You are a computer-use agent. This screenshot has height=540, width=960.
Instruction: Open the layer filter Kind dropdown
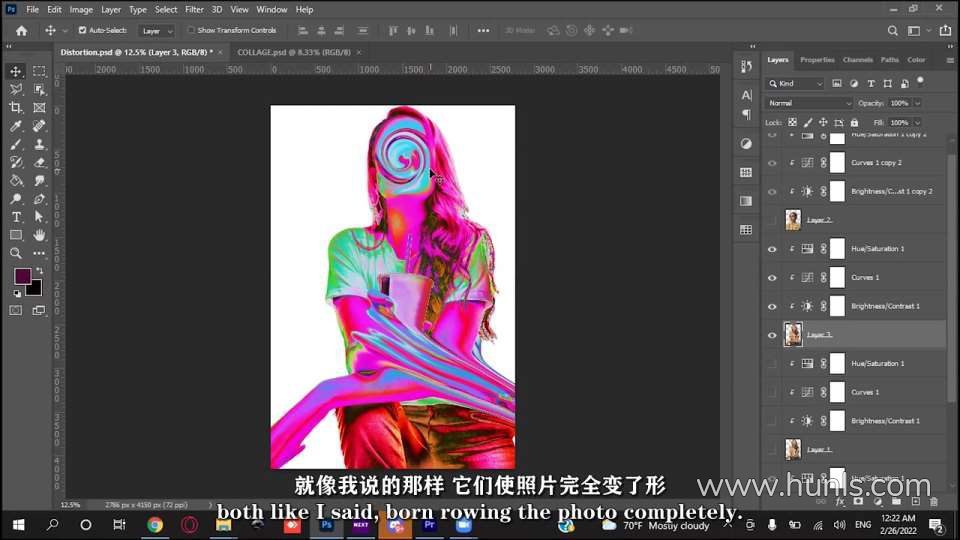[x=795, y=83]
